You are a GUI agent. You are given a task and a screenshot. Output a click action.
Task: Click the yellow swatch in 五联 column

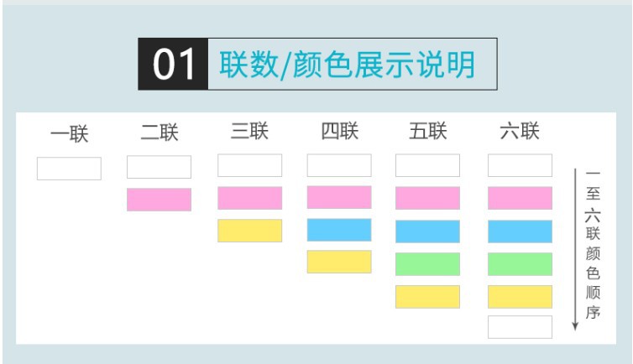point(428,296)
